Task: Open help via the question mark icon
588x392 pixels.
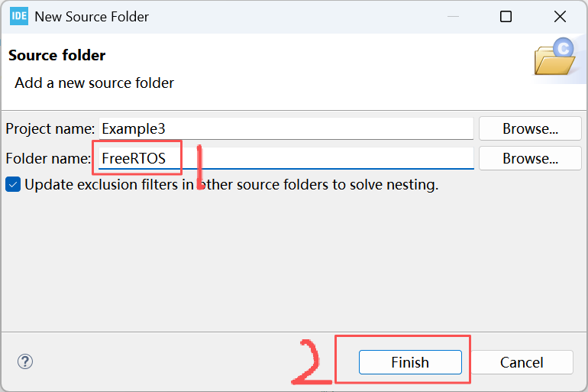Action: pos(25,361)
